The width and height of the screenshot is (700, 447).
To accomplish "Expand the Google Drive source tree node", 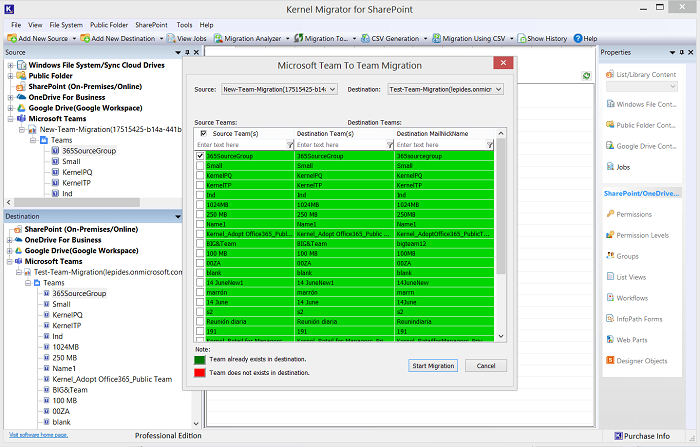I will point(9,106).
